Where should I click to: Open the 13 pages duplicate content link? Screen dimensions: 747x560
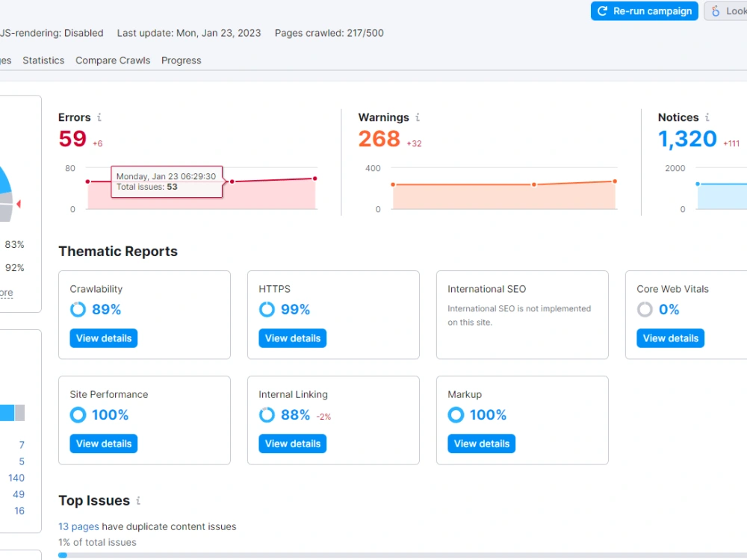pos(78,526)
